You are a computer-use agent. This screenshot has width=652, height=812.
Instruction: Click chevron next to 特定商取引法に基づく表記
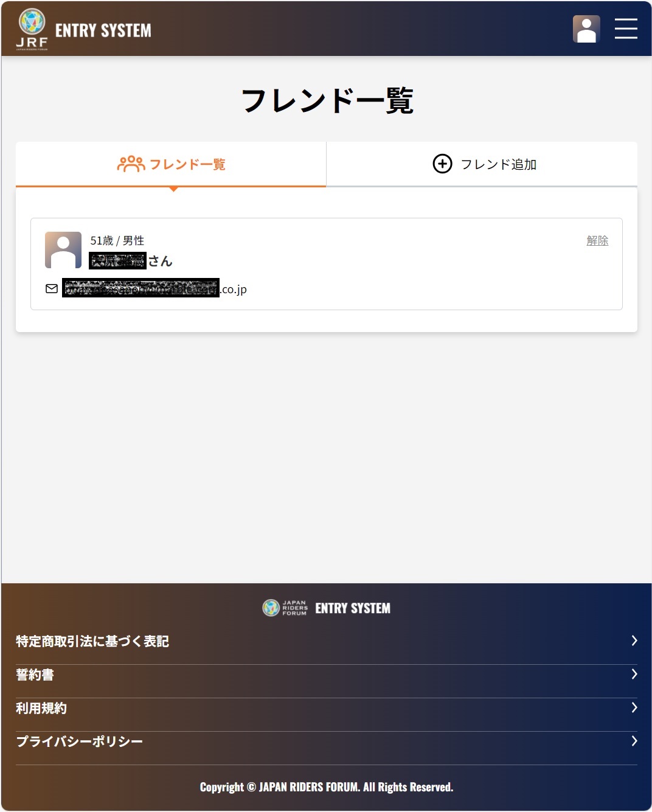pos(634,640)
